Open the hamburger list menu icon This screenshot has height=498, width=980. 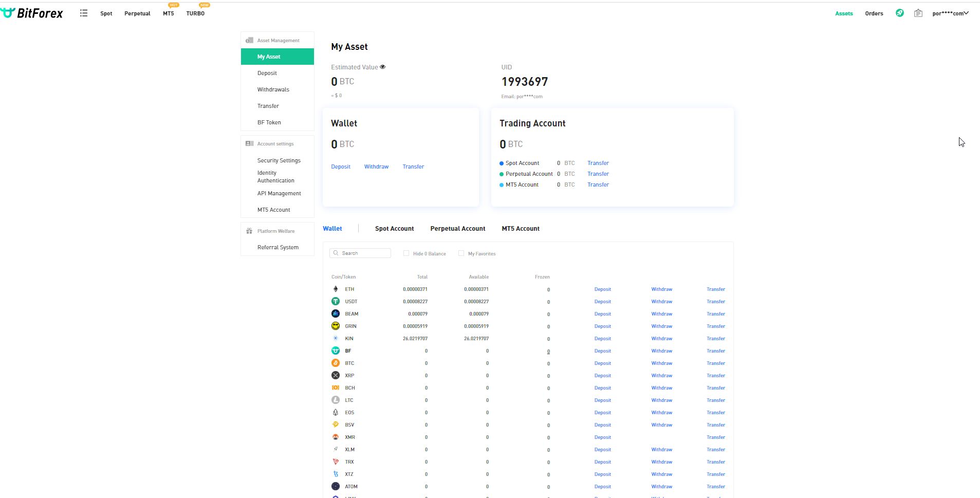(84, 13)
